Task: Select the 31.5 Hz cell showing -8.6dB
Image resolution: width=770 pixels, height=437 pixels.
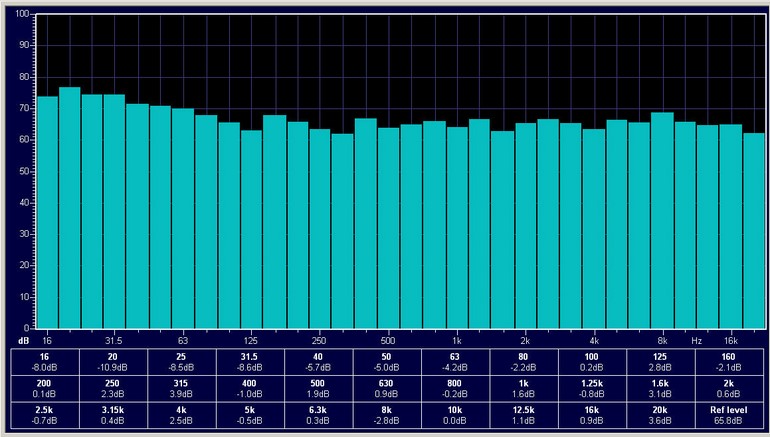Action: [x=250, y=362]
